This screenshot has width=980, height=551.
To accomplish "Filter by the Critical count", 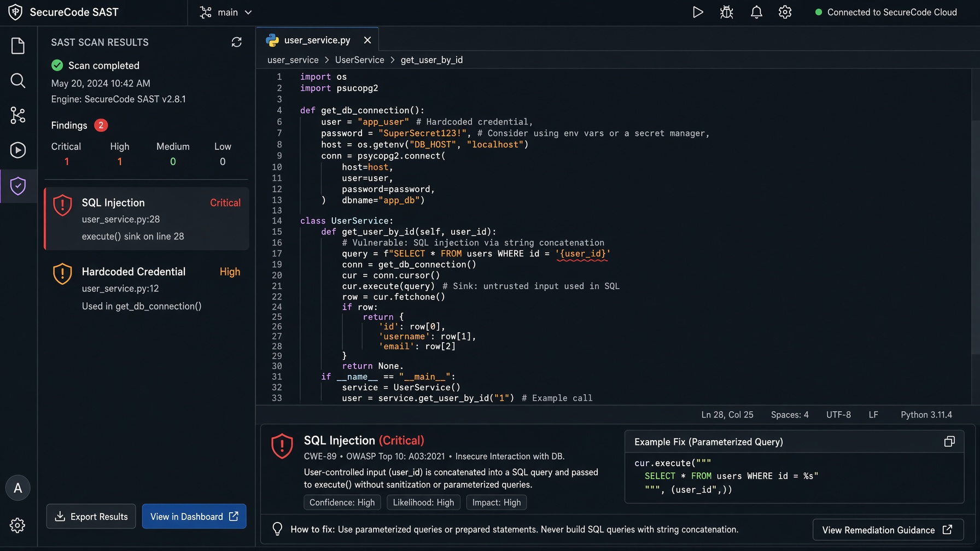I will tap(66, 154).
